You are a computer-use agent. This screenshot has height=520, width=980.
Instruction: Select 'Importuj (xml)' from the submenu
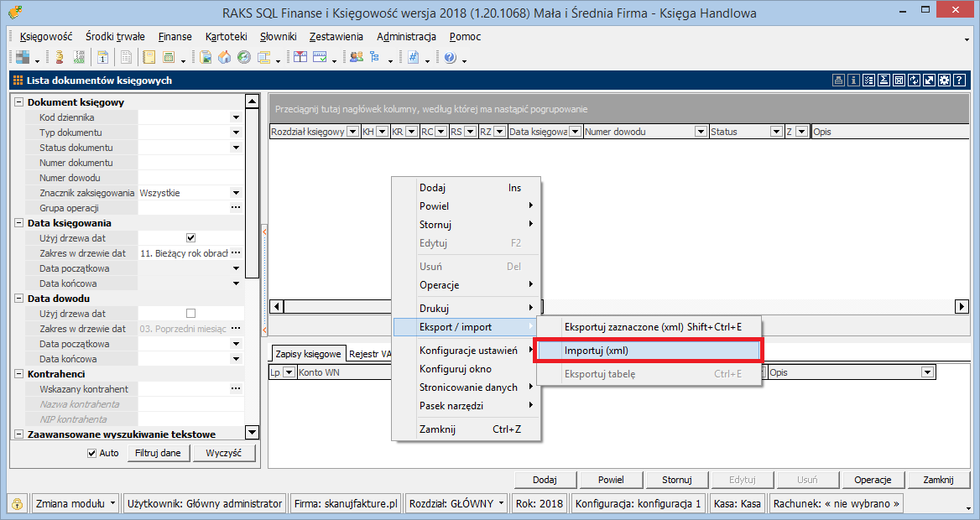[648, 351]
